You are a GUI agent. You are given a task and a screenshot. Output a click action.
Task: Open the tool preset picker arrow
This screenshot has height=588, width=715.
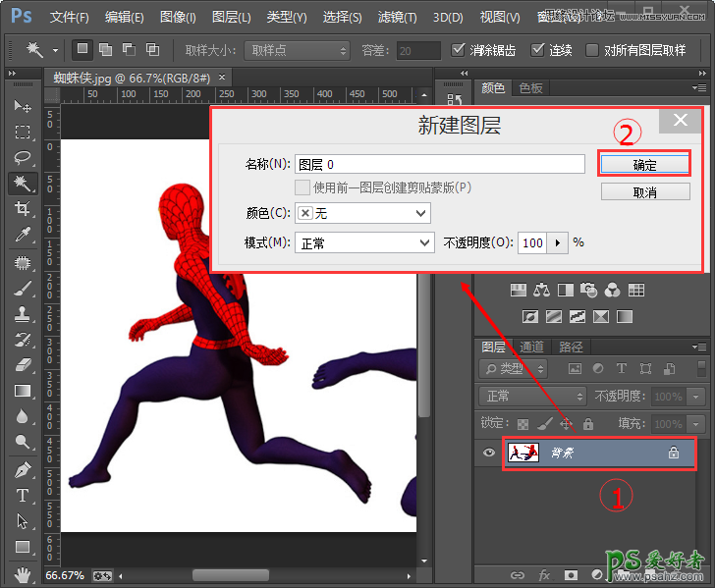click(55, 50)
